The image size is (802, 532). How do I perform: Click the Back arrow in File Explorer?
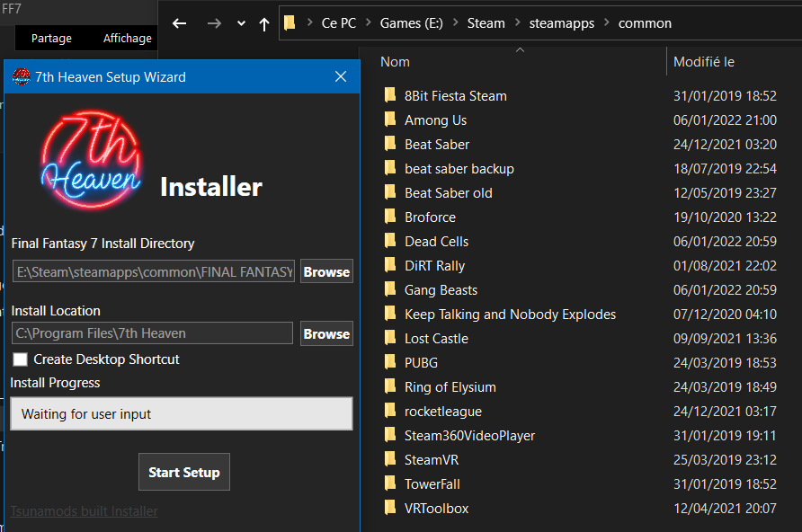pos(179,23)
